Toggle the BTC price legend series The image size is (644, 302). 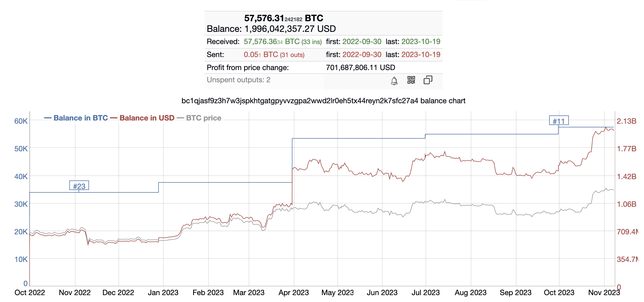coord(199,118)
